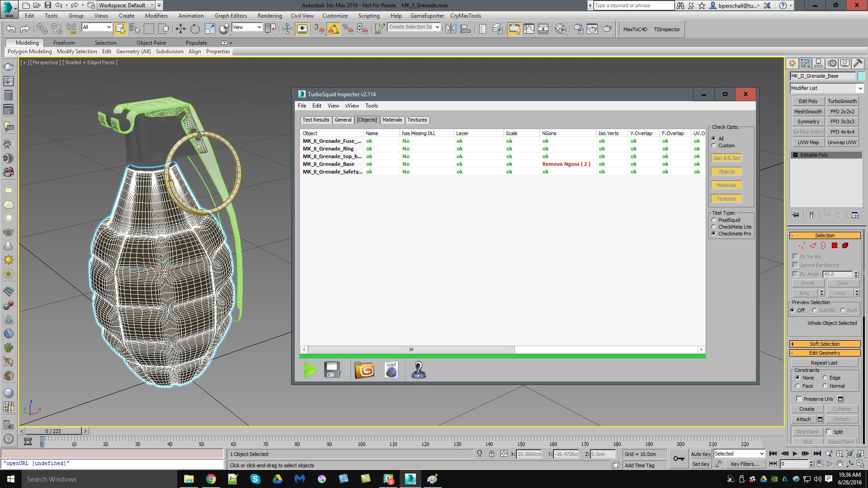Open the Freeform ribbon tab
The width and height of the screenshot is (868, 488).
click(64, 43)
